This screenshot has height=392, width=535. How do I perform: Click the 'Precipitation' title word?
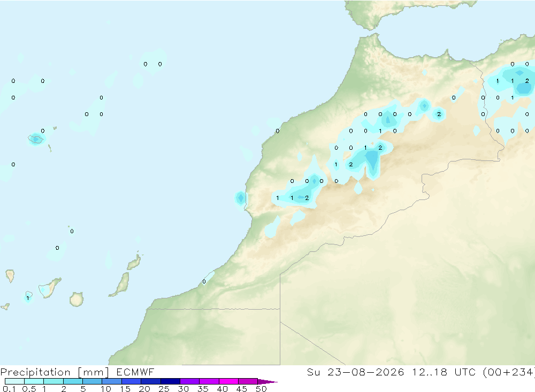coord(35,372)
